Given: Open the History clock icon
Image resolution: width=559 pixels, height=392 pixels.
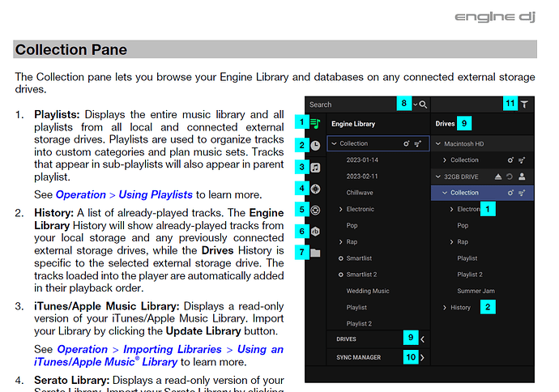Looking at the screenshot, I should [315, 146].
